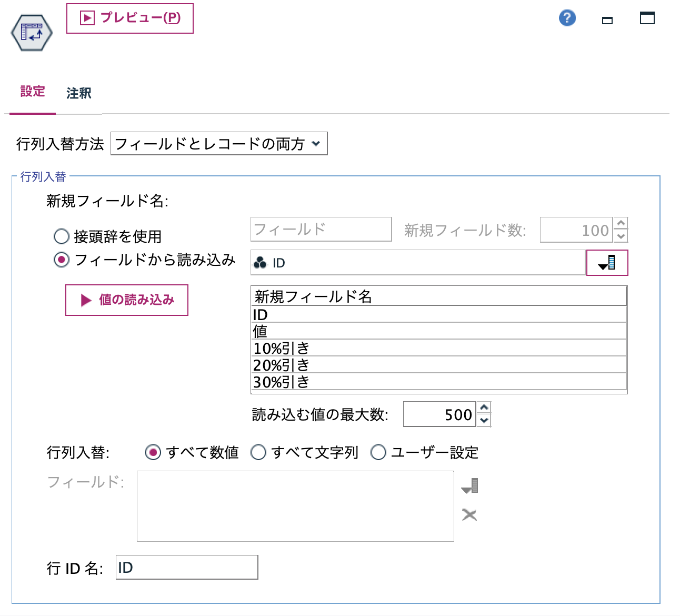Click the down arrow on the 読み込む値の最大数 spinner
This screenshot has width=680, height=616.
point(485,420)
